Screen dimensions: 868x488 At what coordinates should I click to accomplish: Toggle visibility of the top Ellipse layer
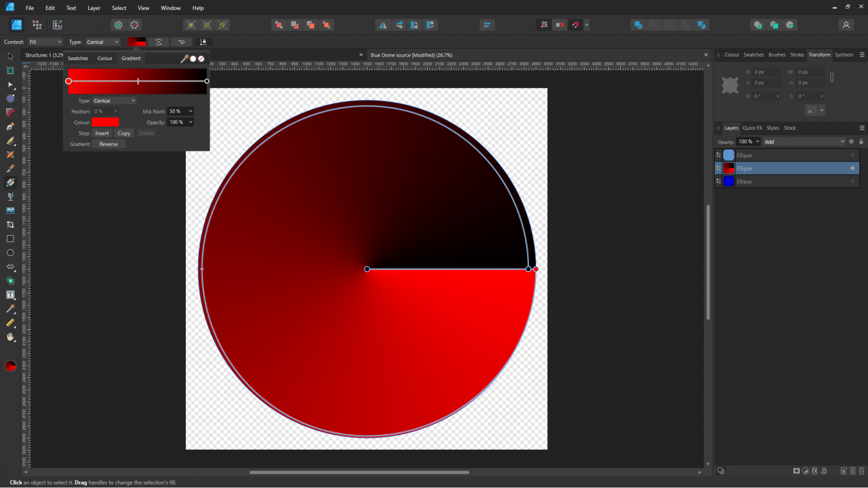coord(852,155)
